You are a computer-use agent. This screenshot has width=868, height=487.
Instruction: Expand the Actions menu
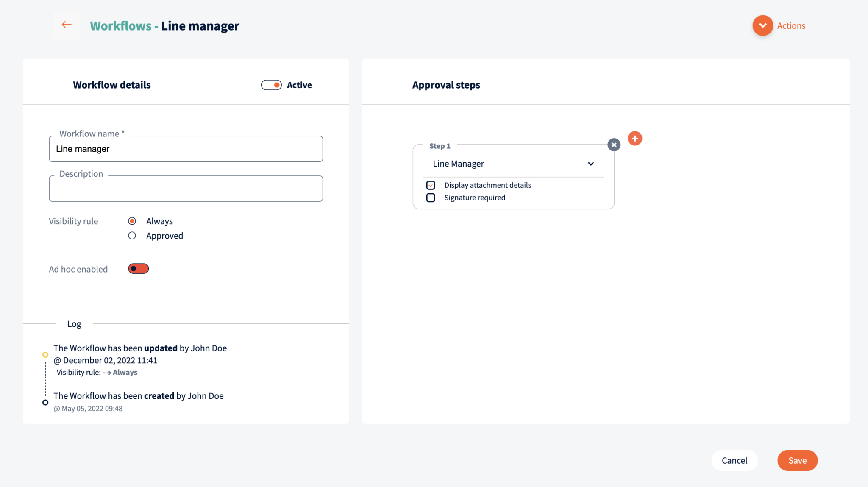point(791,25)
